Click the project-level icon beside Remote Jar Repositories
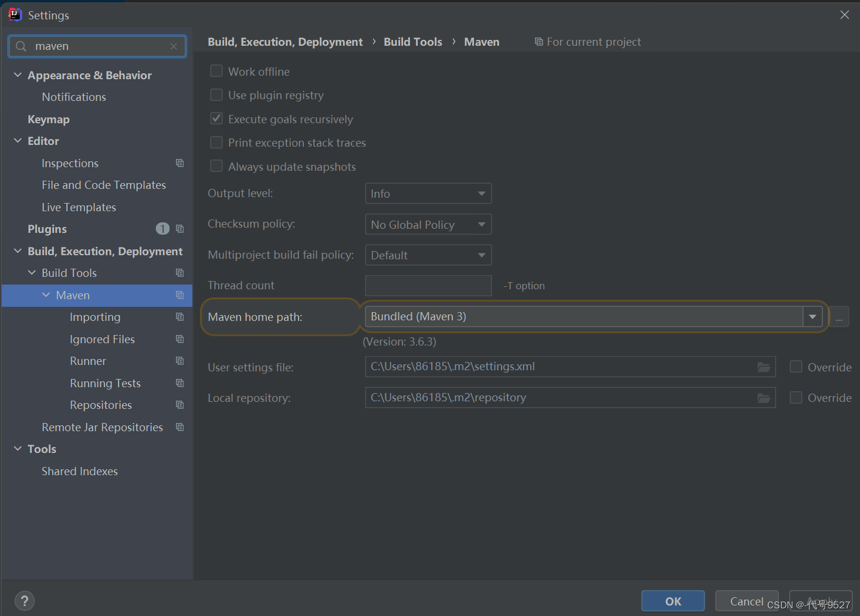Viewport: 860px width, 616px height. coord(180,427)
